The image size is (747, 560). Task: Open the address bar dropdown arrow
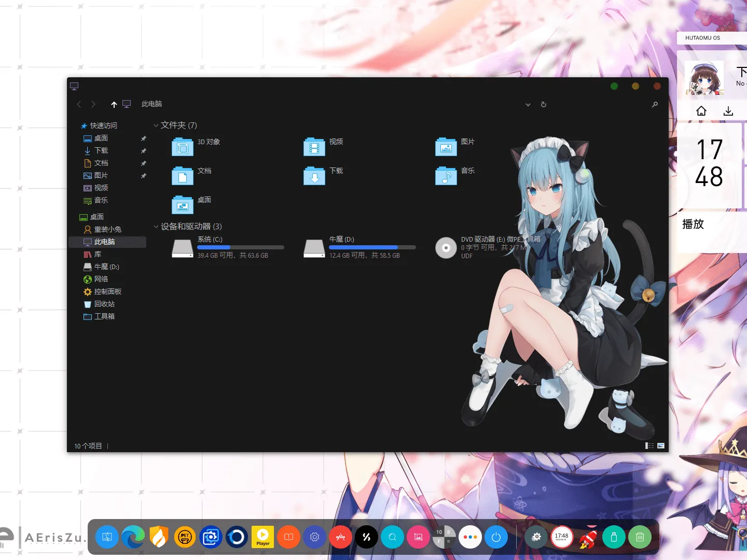pyautogui.click(x=528, y=105)
